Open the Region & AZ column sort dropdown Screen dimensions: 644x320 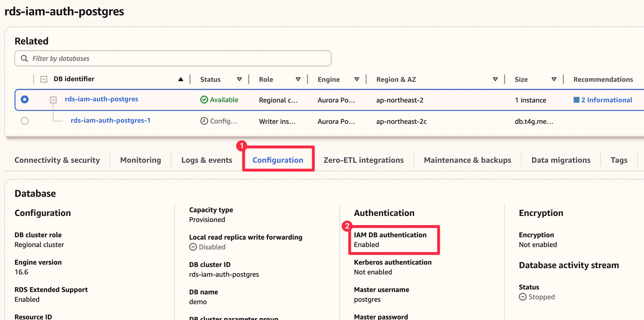(495, 79)
